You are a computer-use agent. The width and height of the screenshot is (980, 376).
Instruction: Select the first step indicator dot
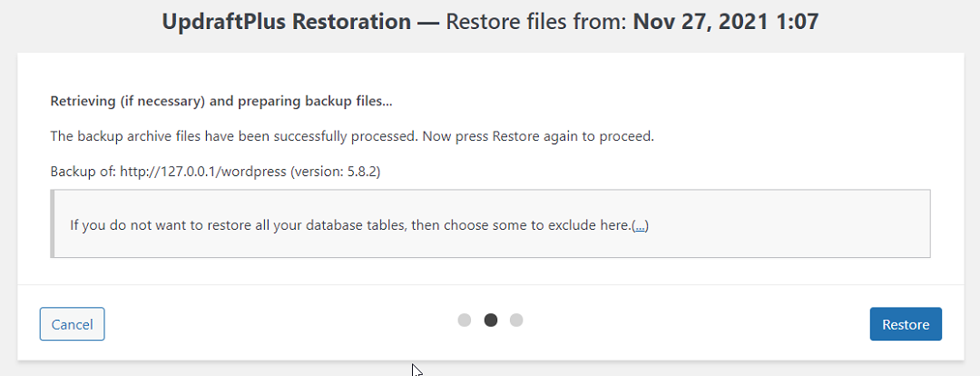(465, 320)
